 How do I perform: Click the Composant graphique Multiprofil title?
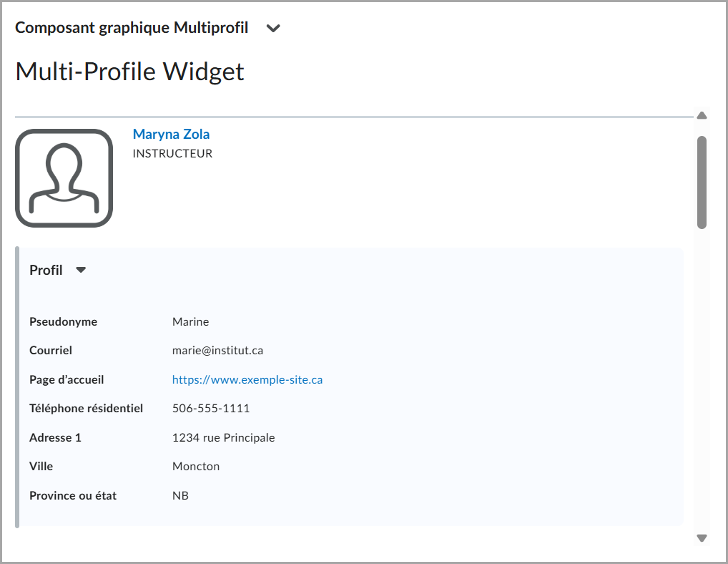click(x=132, y=27)
